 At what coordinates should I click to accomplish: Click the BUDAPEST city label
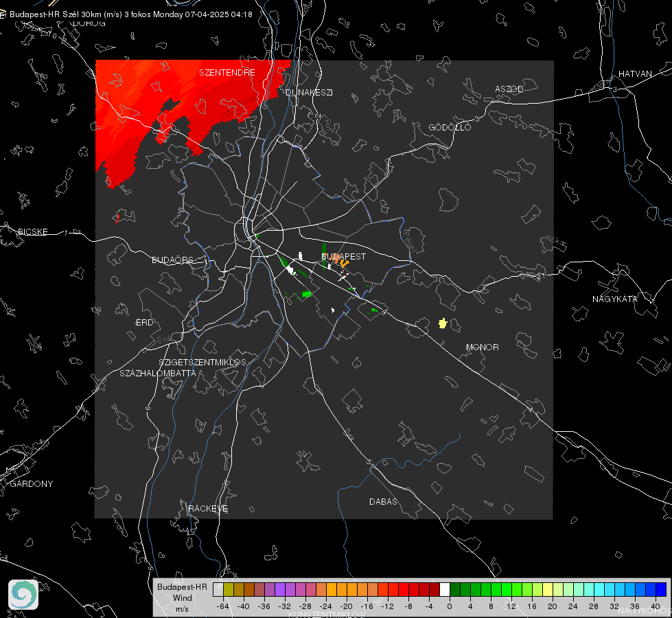tap(344, 256)
